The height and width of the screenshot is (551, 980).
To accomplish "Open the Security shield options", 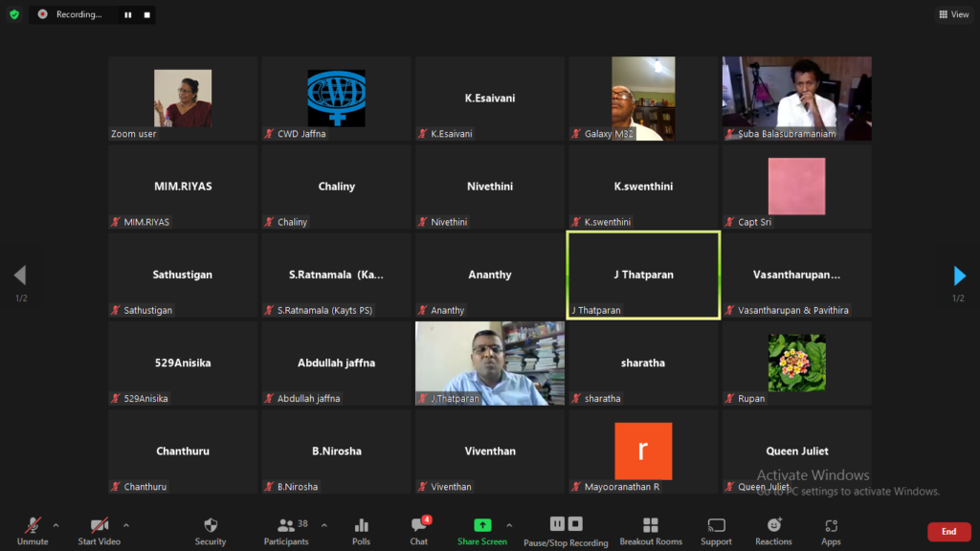I will [210, 532].
